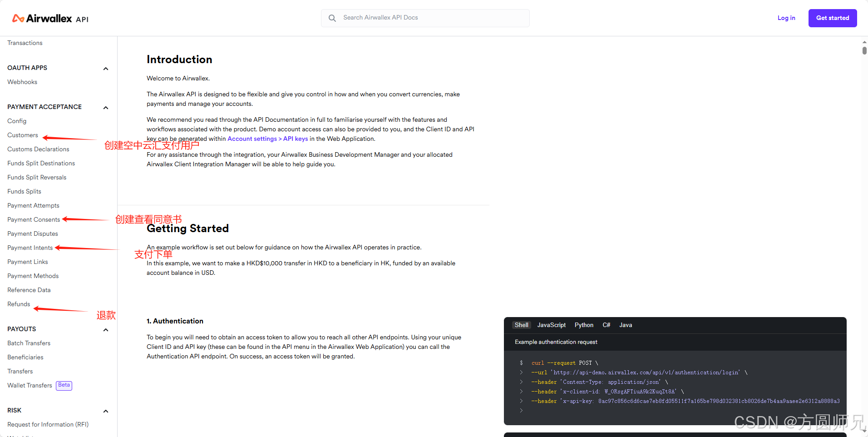The height and width of the screenshot is (437, 868).
Task: Open Reference Data page
Action: click(29, 290)
